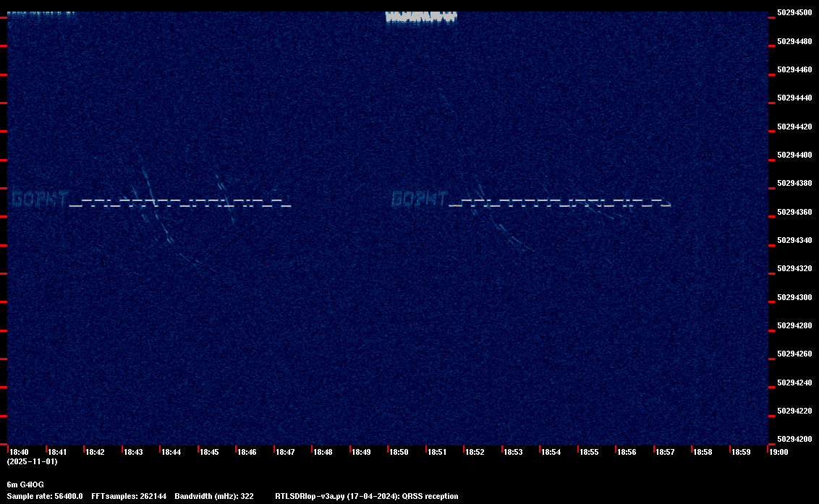Click the 18:40 time axis label

pyautogui.click(x=20, y=452)
